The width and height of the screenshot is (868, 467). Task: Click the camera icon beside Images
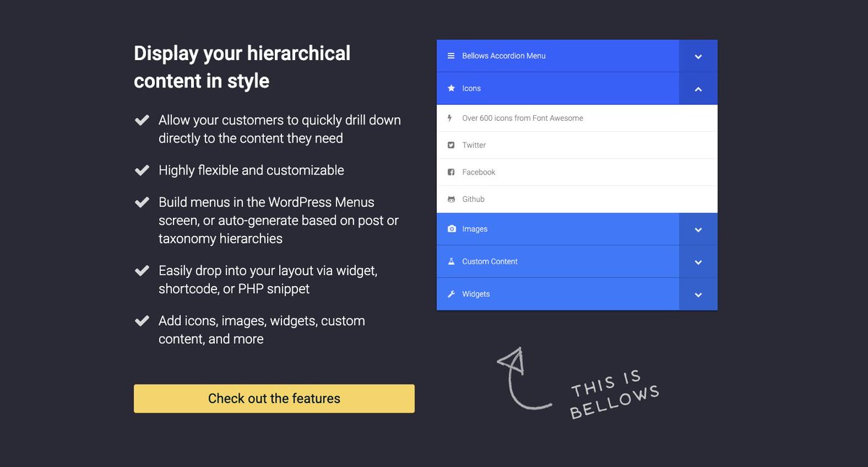click(451, 229)
